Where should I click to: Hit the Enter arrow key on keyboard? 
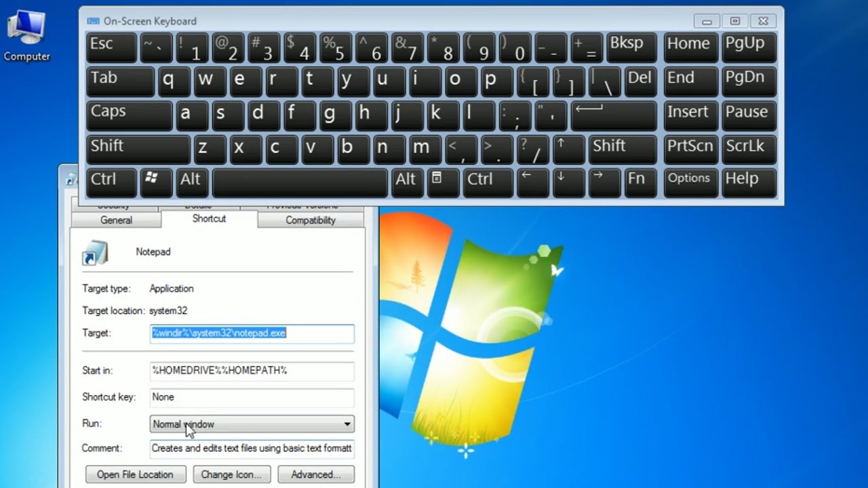614,115
